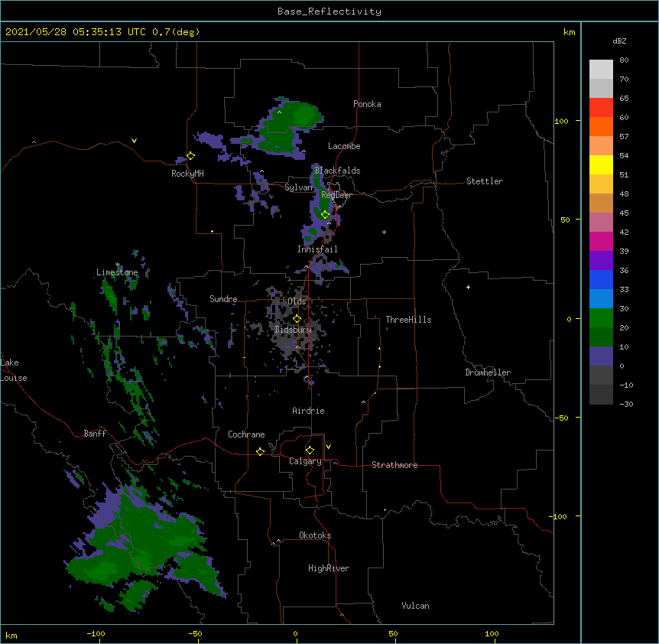Click the Sylvan map label
Screen dimensions: 659x644
point(298,187)
